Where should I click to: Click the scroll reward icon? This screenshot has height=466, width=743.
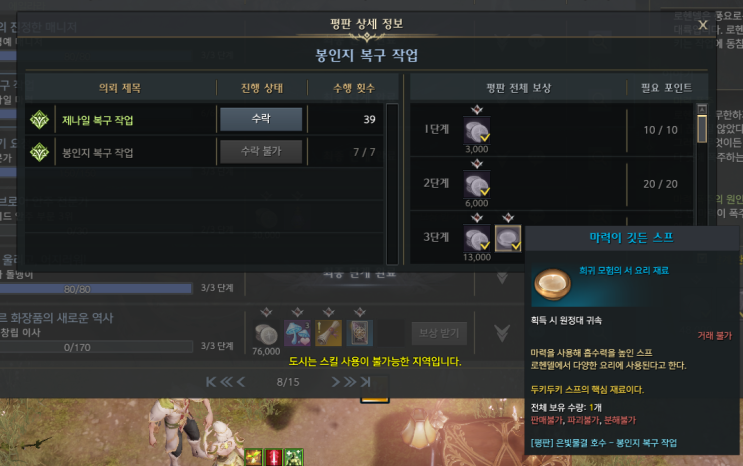[328, 333]
